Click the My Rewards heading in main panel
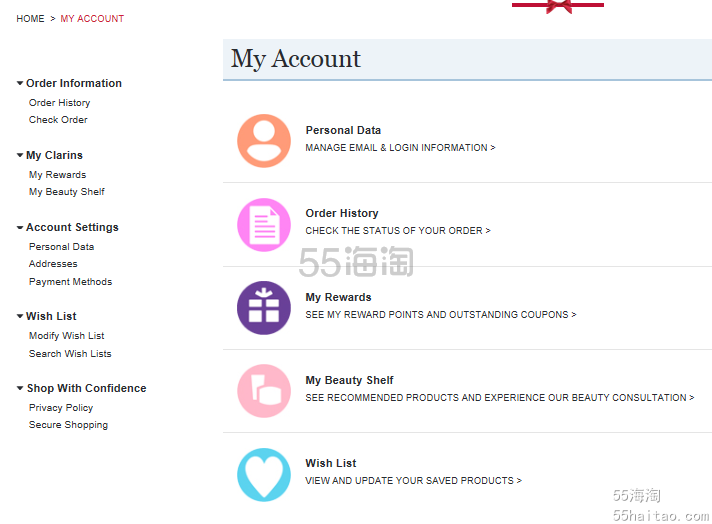Screen dimensions: 712x524 (x=338, y=297)
